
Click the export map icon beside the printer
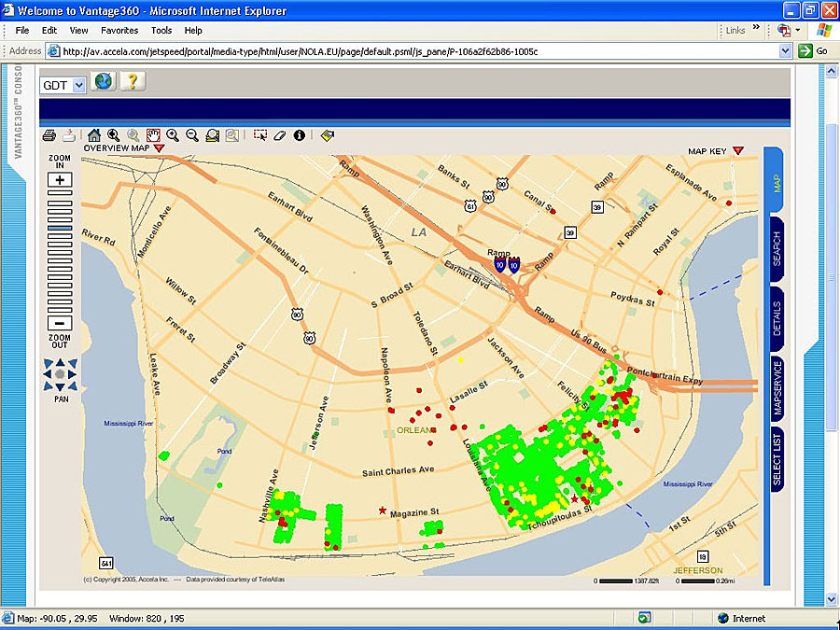point(68,135)
